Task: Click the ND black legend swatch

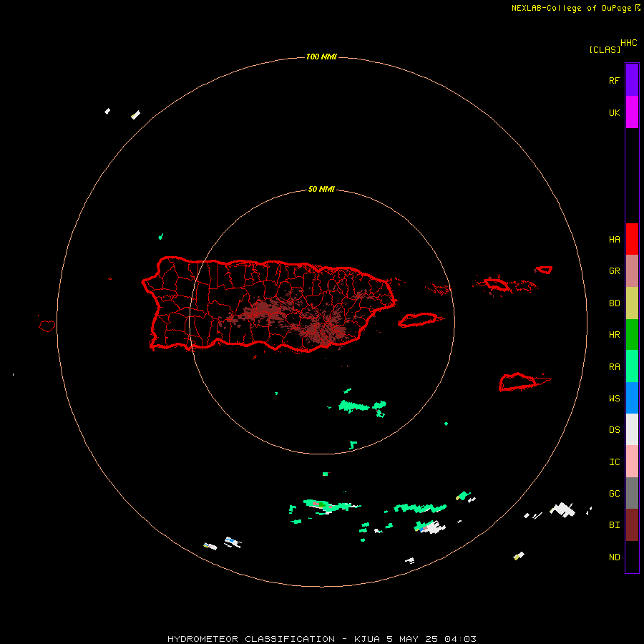Action: click(x=632, y=557)
